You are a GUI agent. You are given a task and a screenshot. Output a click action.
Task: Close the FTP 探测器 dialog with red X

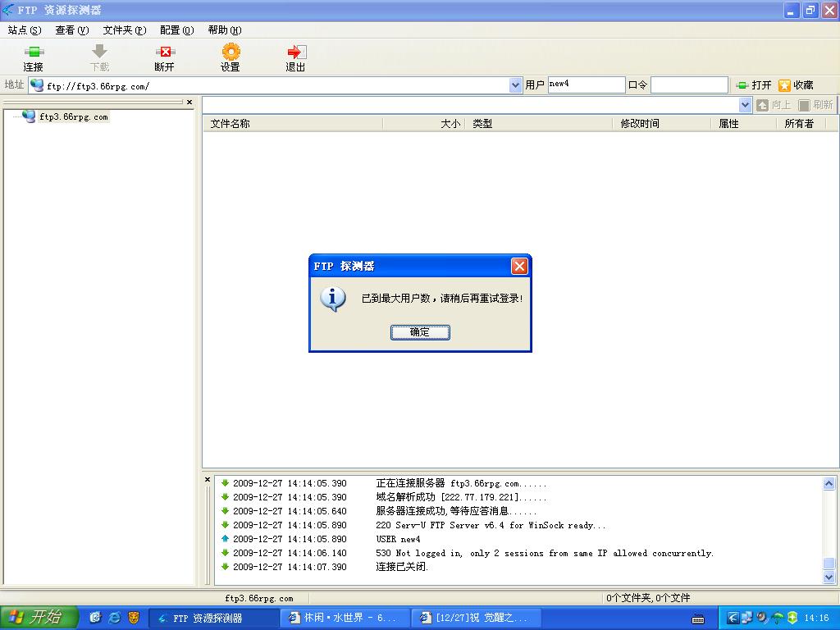tap(519, 266)
